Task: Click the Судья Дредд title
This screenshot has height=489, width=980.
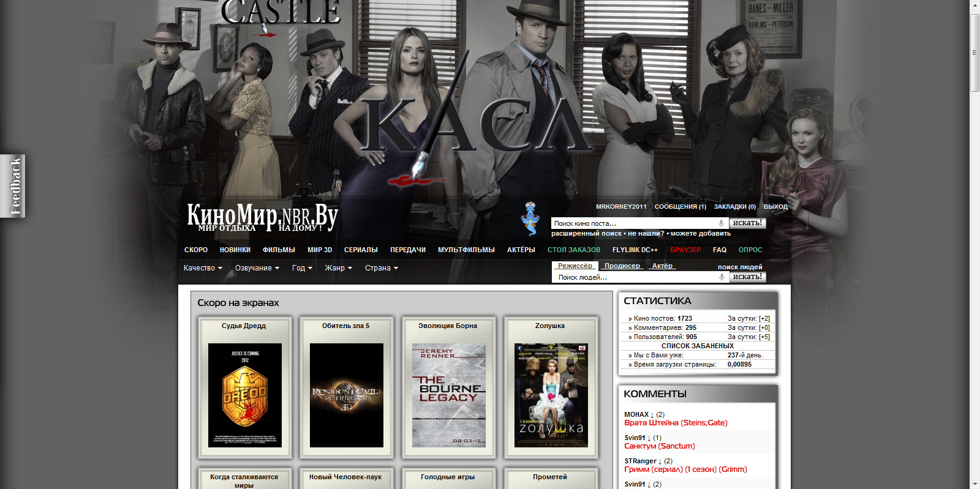Action: point(244,326)
